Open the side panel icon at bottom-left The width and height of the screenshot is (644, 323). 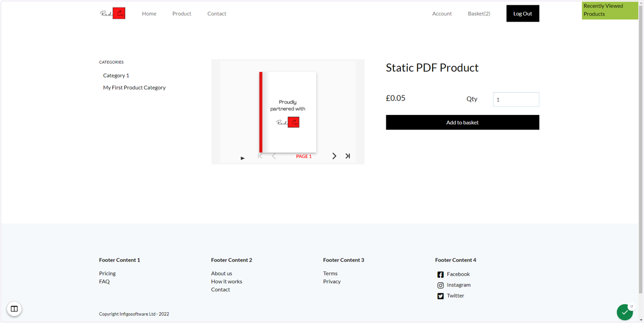[x=14, y=309]
